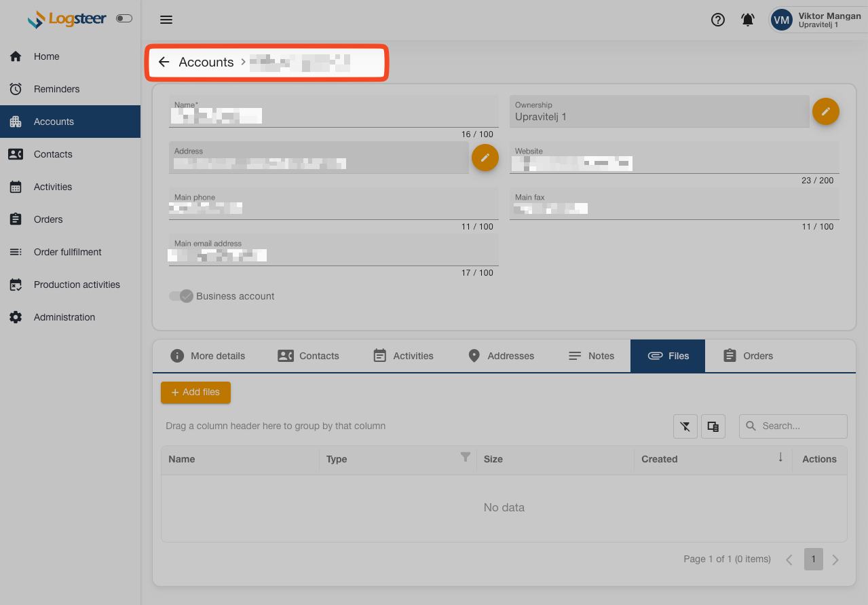
Task: Open the notifications bell icon
Action: 747,20
